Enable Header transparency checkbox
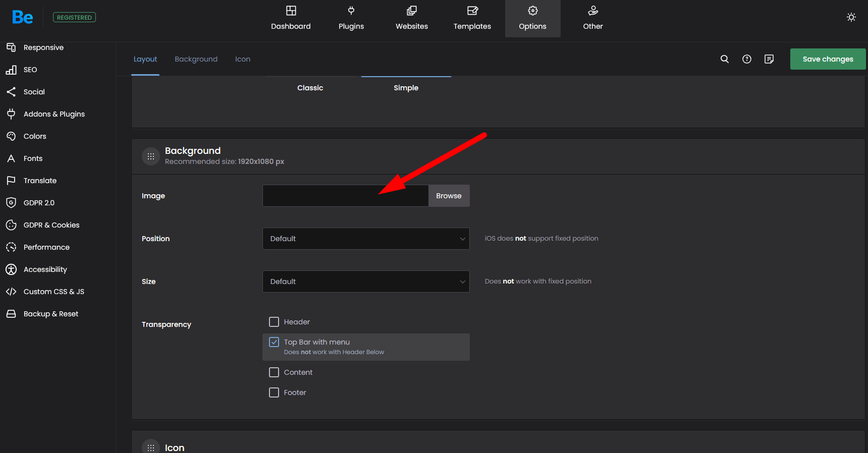The height and width of the screenshot is (453, 868). (274, 322)
